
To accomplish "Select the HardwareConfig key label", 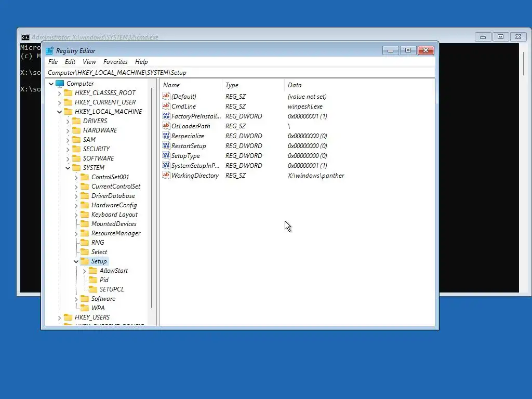I will coord(114,205).
